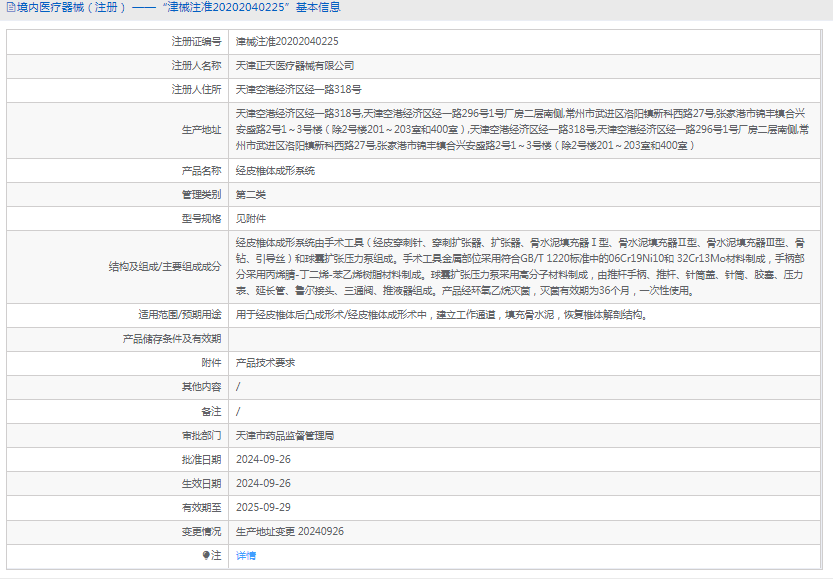Click the 结构及组成/主要组成成分 label cell

point(118,267)
